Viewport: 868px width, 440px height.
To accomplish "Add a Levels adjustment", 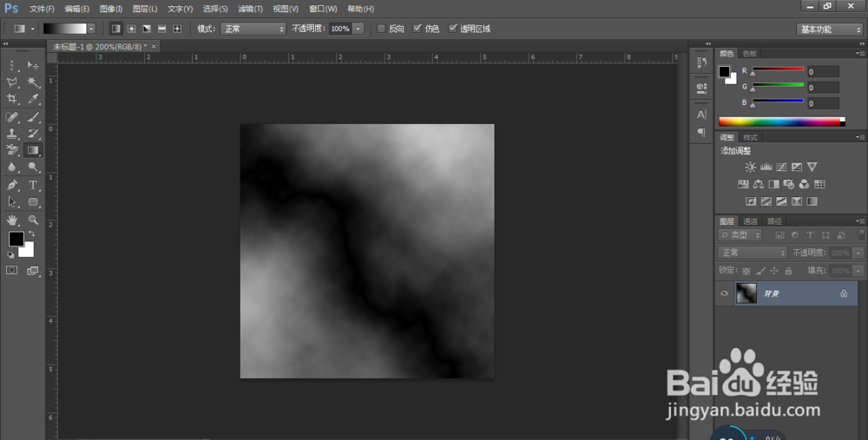I will click(766, 167).
